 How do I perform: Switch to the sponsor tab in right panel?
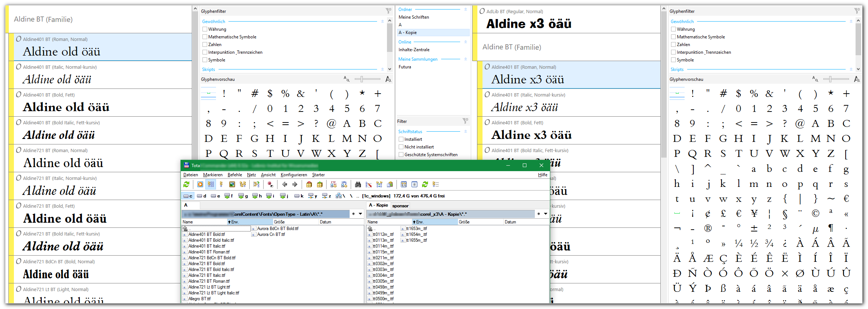click(x=401, y=206)
